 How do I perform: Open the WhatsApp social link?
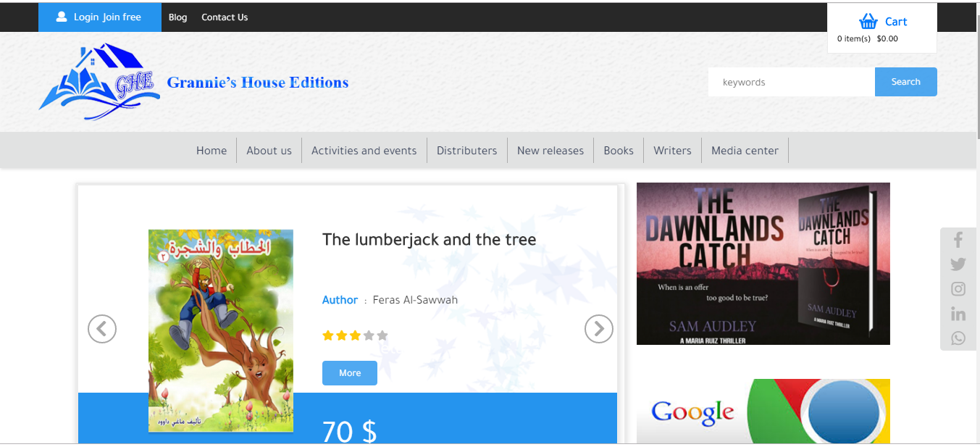[958, 338]
